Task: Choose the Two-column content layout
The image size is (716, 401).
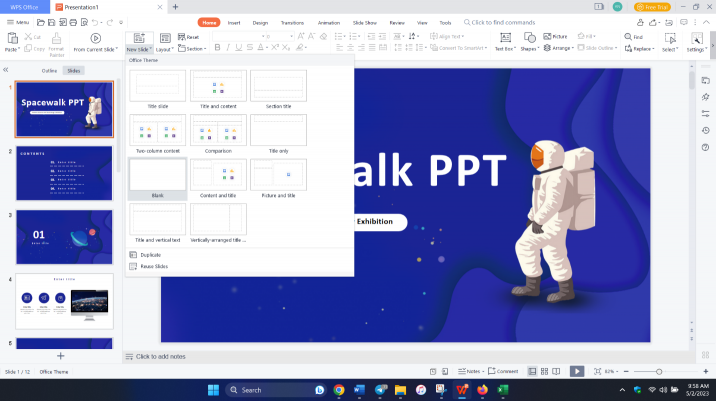Action: 157,130
